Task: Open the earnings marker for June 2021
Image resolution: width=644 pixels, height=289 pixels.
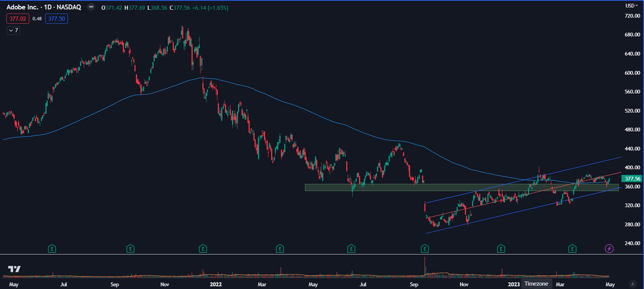Action: point(53,248)
